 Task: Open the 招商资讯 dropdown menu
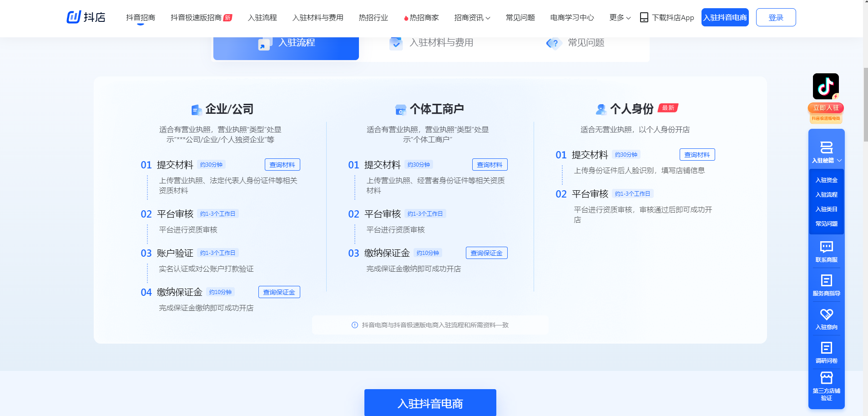472,18
